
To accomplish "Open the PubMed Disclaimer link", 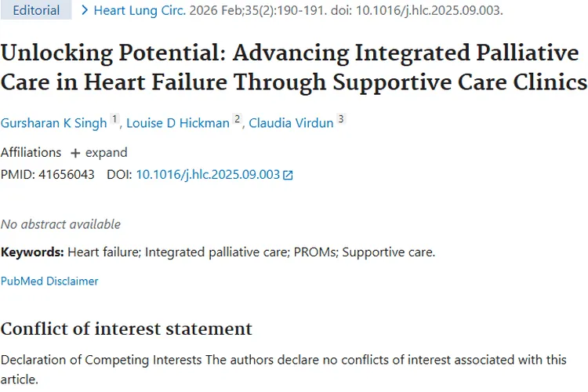I will coord(49,281).
